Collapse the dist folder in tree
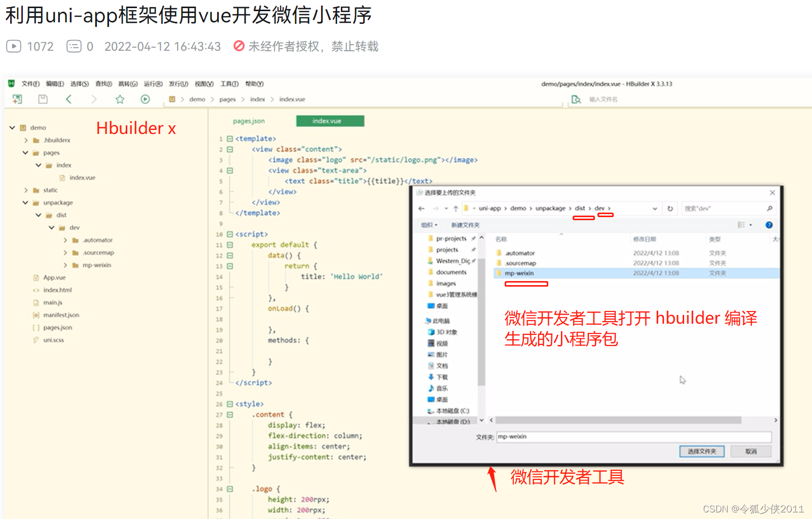This screenshot has height=519, width=812. [39, 215]
